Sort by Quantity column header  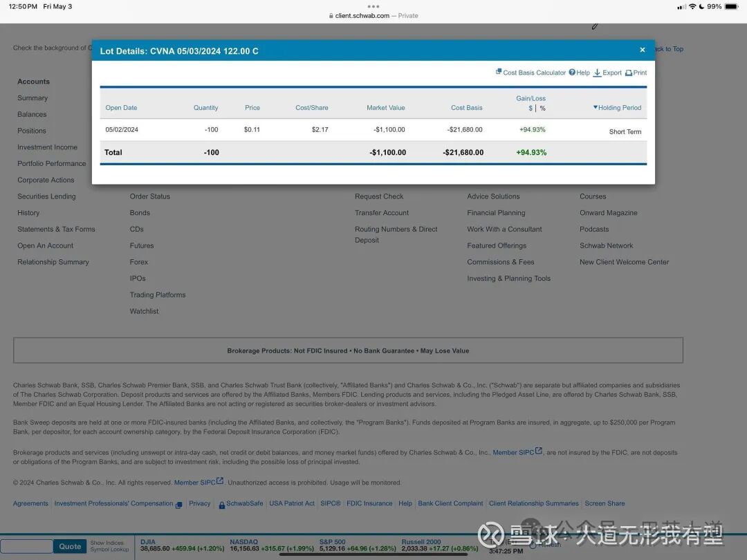[206, 108]
